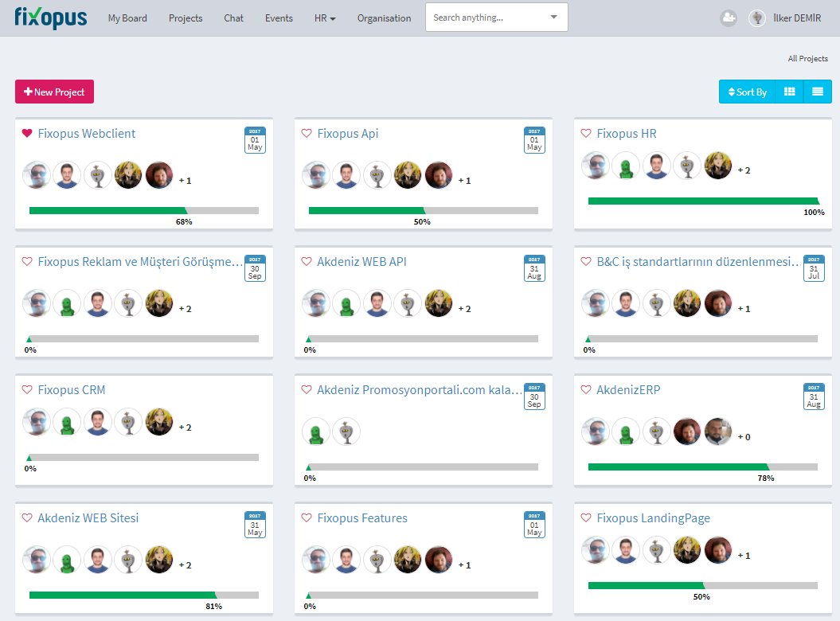Open the search box dropdown arrow

click(554, 18)
